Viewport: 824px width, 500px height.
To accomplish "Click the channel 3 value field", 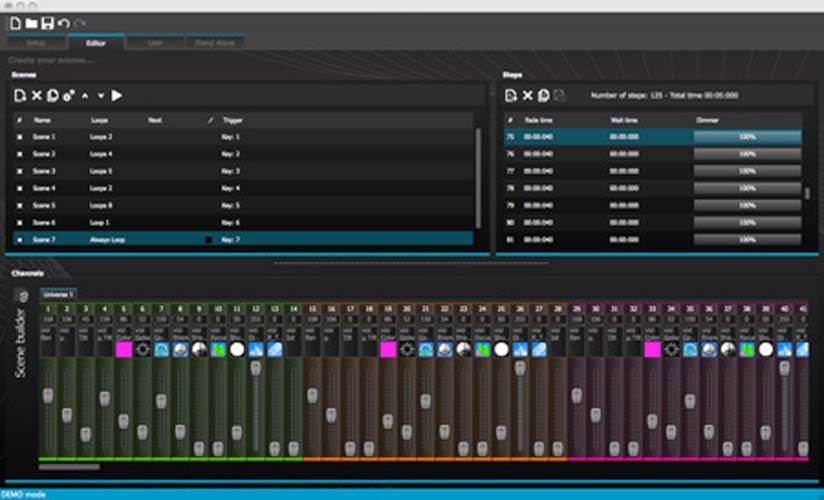I will (x=86, y=319).
